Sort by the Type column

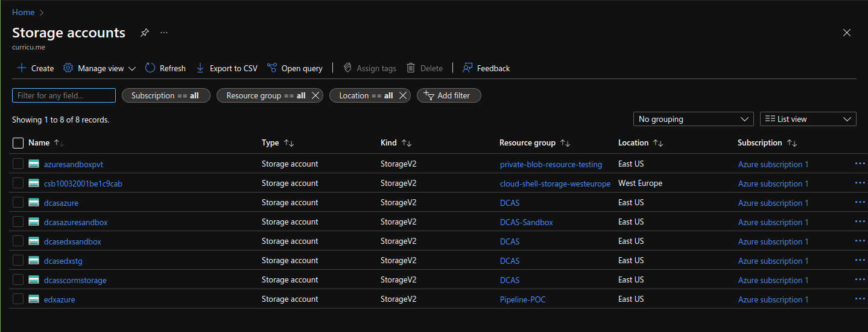click(277, 143)
